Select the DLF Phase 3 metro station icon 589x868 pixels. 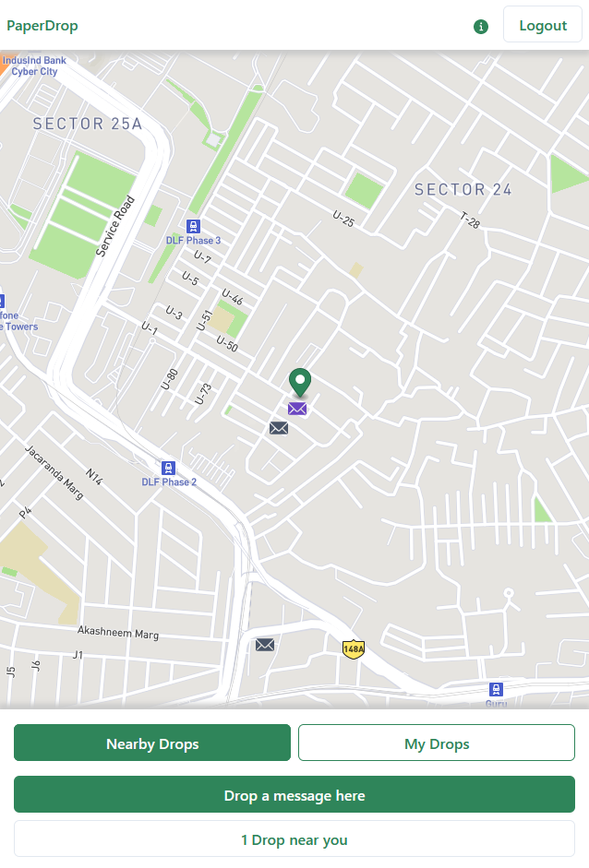(193, 226)
